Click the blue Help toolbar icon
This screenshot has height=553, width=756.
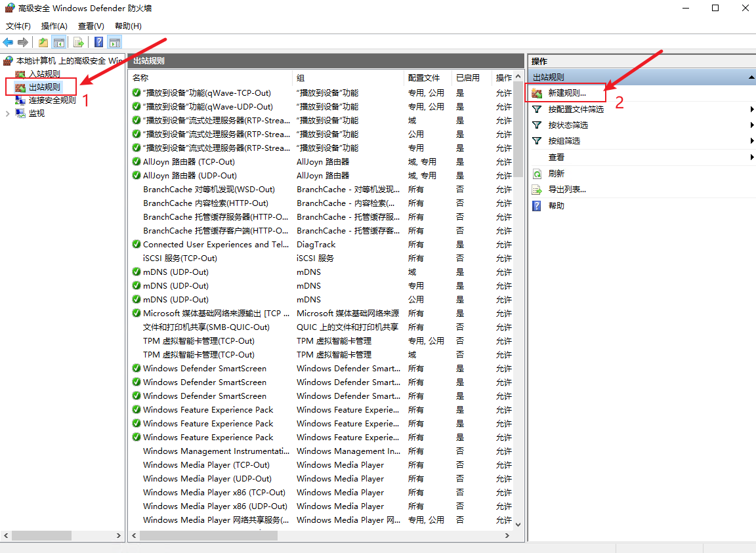point(98,43)
